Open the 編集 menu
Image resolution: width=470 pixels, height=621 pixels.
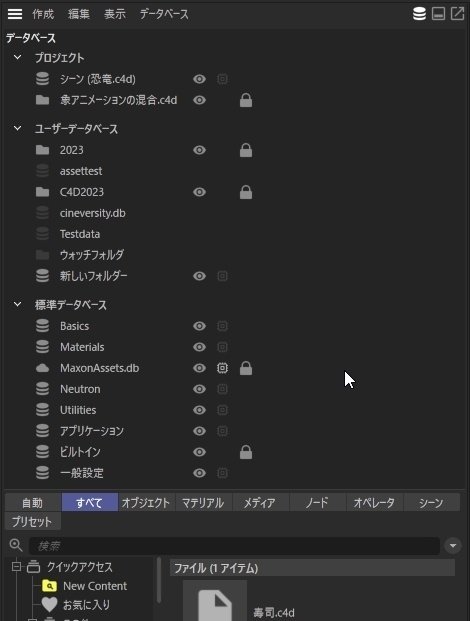click(x=79, y=14)
